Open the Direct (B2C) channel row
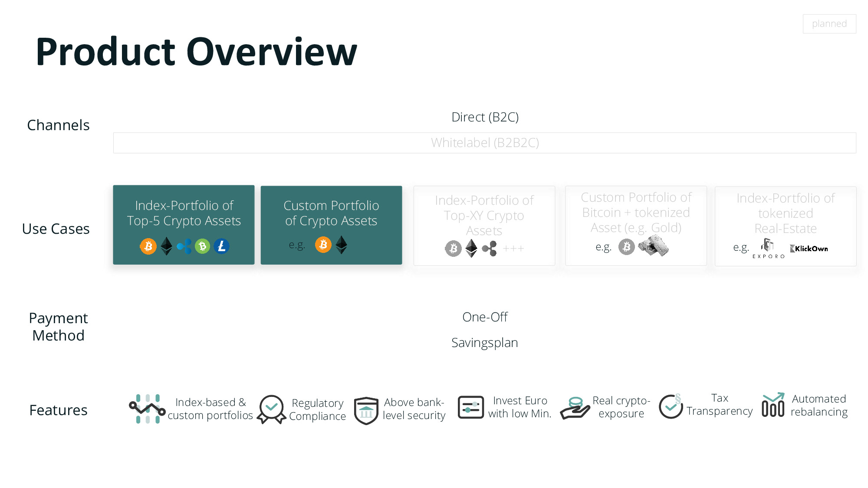Screen dimensions: 868x488 (485, 117)
